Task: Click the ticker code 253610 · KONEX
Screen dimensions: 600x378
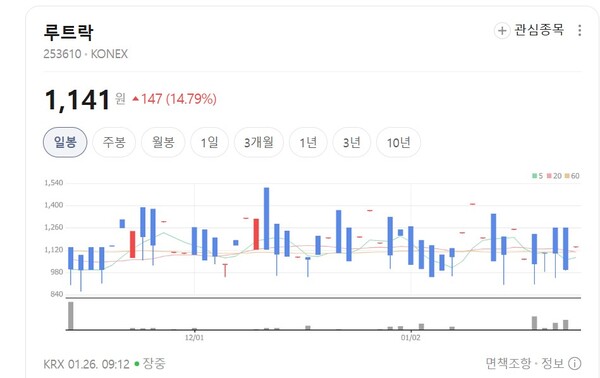Action: [85, 54]
